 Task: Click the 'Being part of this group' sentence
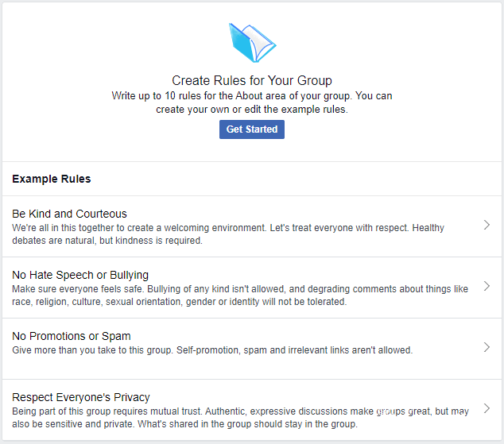107,411
